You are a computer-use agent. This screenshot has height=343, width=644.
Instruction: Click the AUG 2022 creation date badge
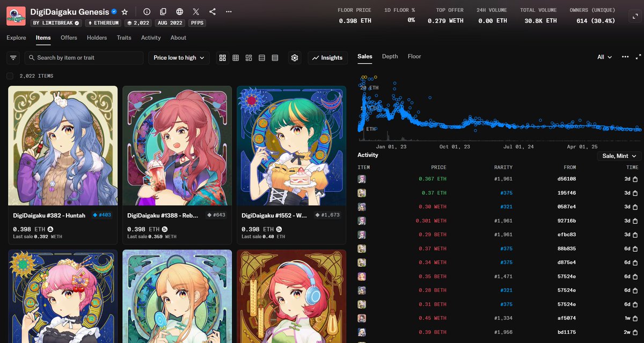pyautogui.click(x=170, y=23)
